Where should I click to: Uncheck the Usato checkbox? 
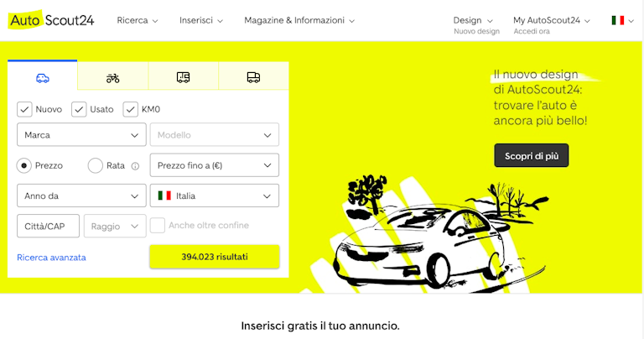79,109
